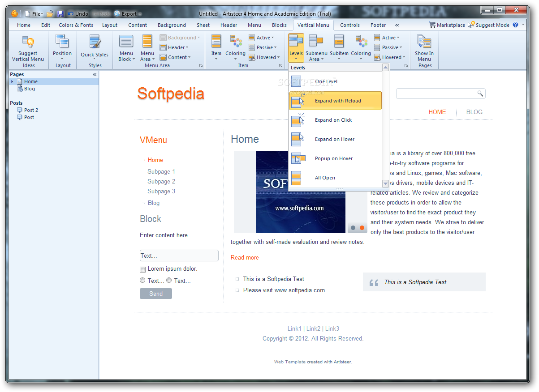This screenshot has height=392, width=539.
Task: Open Active dropdown in Item group
Action: pos(261,38)
